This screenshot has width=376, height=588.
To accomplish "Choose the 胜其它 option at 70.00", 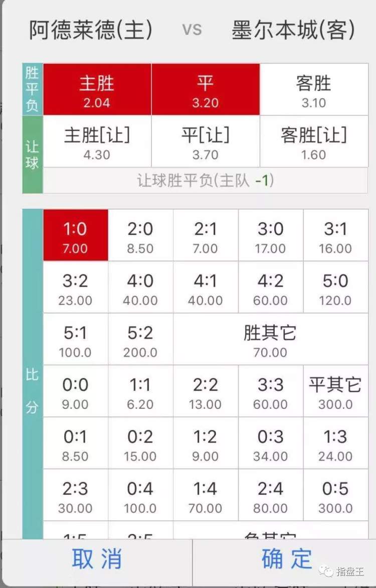I will tap(270, 339).
